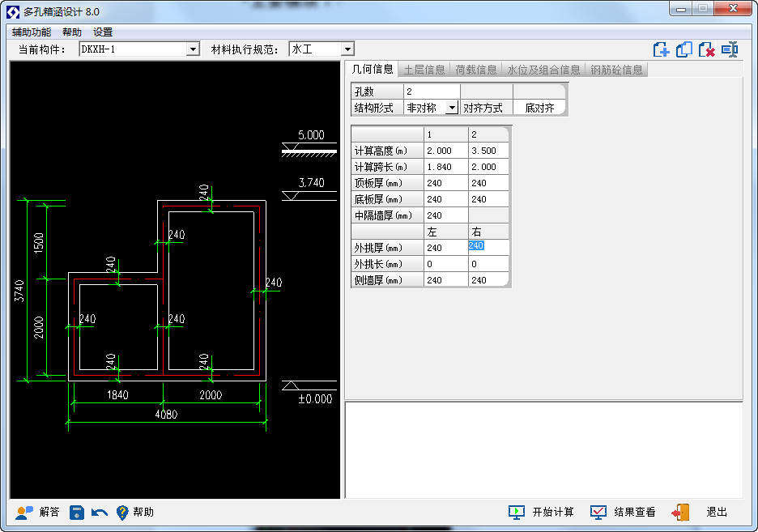Open the 辅助功能 menu

pos(32,32)
